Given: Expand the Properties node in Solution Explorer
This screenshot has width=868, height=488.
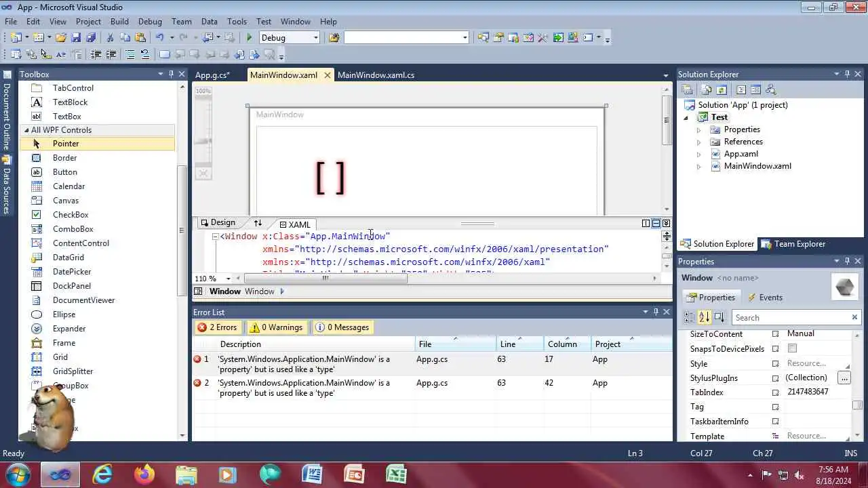Looking at the screenshot, I should [698, 129].
